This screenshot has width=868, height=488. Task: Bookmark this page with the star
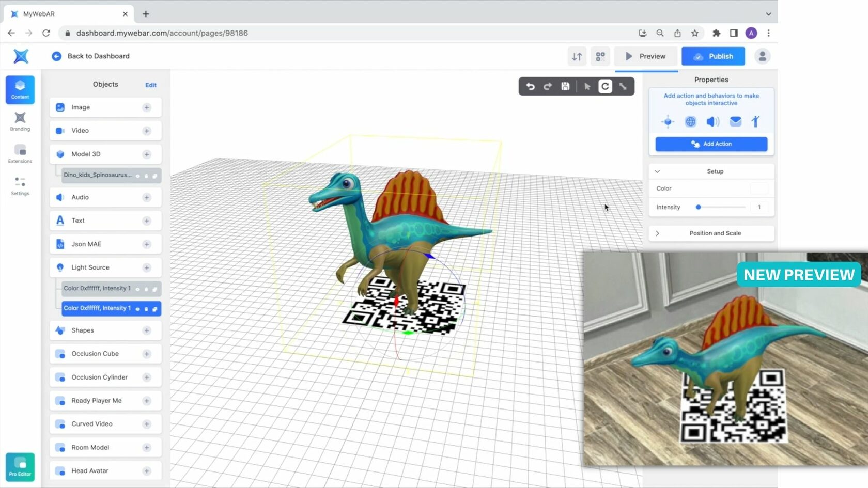(x=694, y=33)
